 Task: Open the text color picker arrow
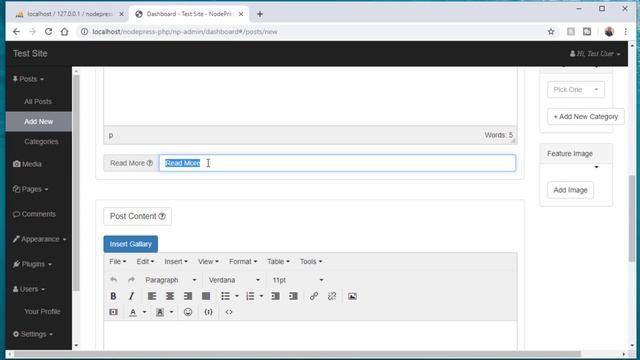(144, 312)
